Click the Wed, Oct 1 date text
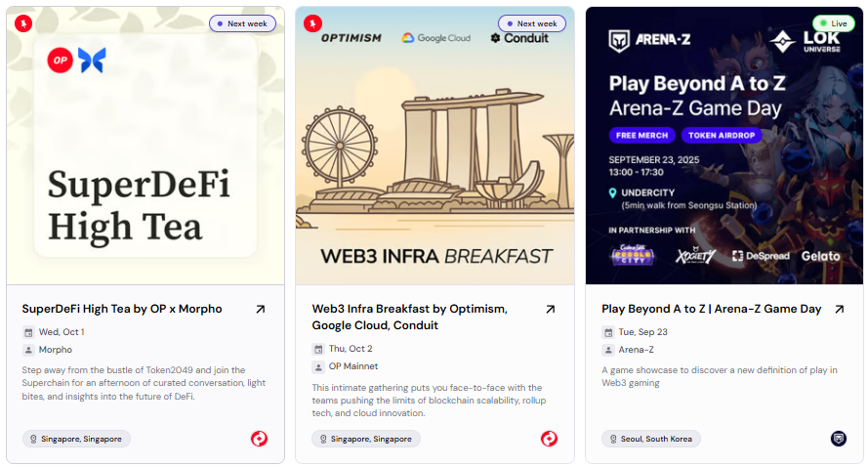 [x=62, y=332]
